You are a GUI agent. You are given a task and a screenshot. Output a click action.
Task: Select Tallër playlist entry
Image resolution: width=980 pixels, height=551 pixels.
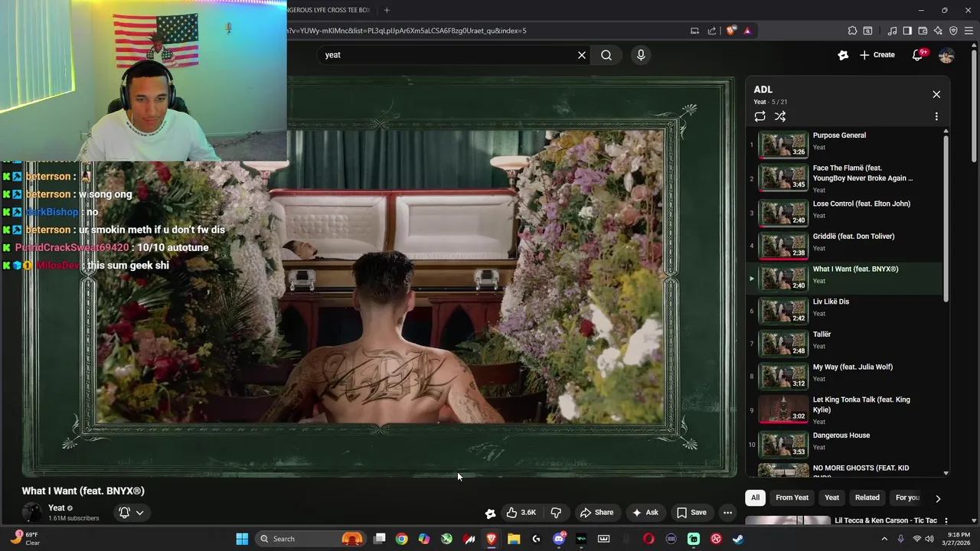844,343
